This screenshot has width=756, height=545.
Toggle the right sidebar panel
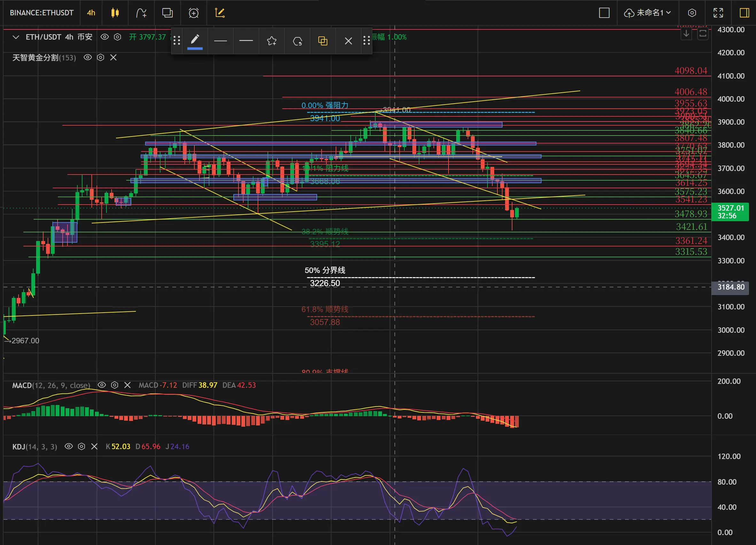point(744,13)
